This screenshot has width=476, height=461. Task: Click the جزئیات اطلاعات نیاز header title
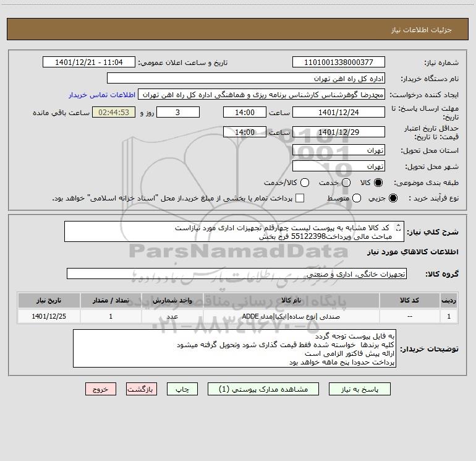coord(422,30)
